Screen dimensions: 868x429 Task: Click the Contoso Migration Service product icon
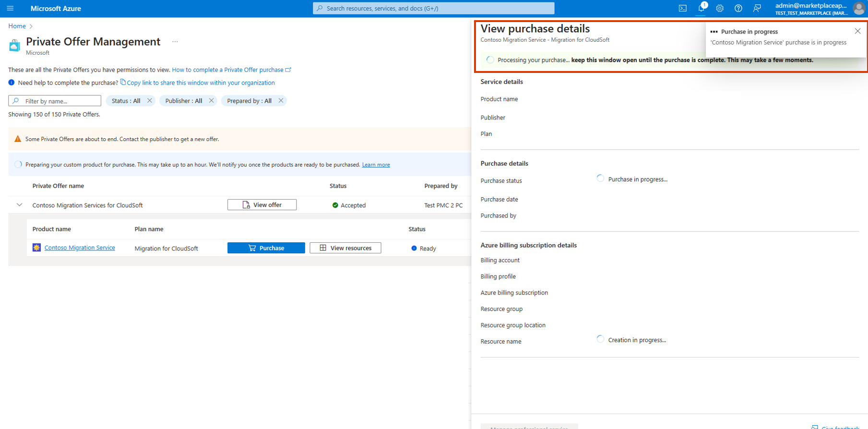(36, 248)
